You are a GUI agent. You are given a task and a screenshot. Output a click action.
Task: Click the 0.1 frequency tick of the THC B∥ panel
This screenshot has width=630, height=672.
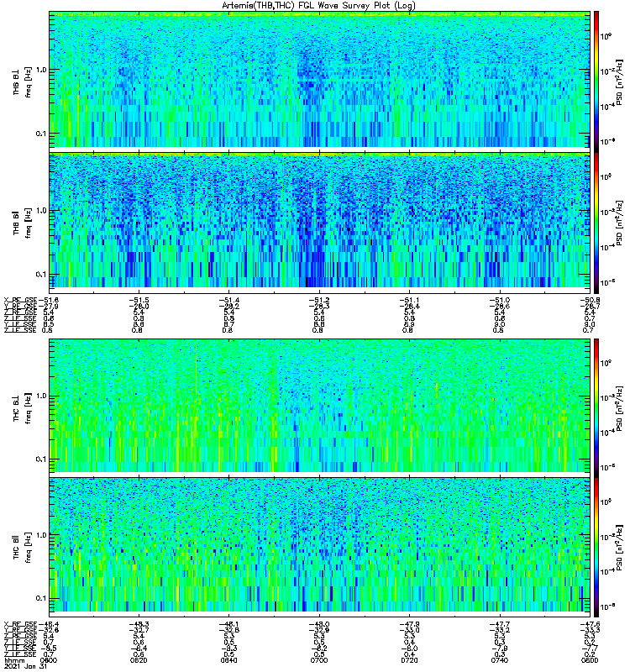[x=41, y=598]
